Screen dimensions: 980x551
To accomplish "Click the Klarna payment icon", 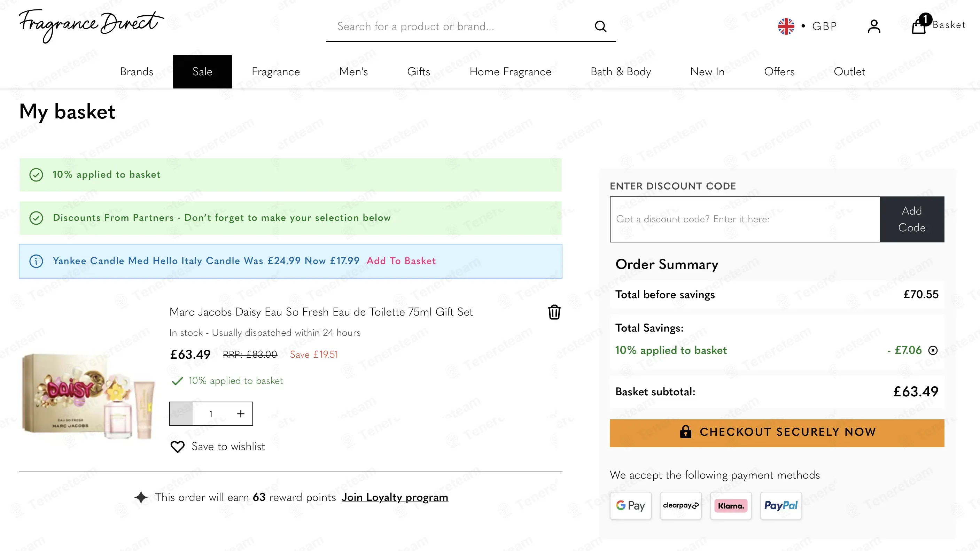I will coord(730,505).
